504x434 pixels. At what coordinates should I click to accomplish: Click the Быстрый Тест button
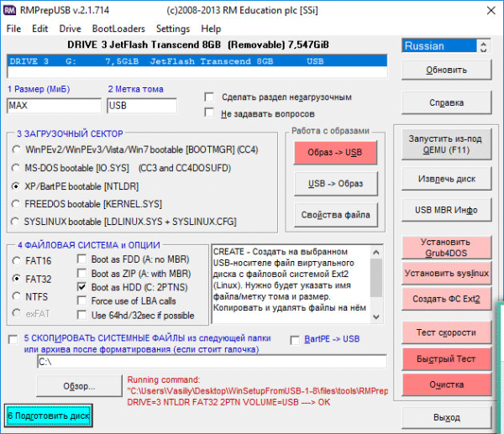pos(447,358)
